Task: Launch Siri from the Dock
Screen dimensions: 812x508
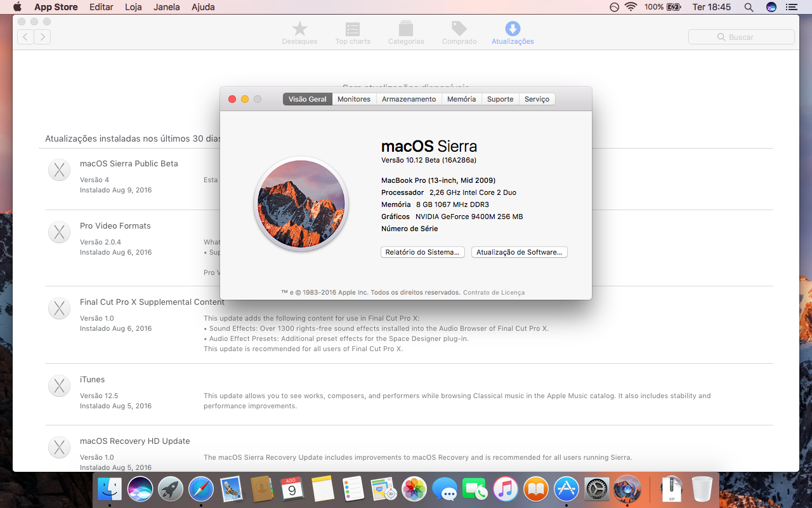Action: [140, 489]
